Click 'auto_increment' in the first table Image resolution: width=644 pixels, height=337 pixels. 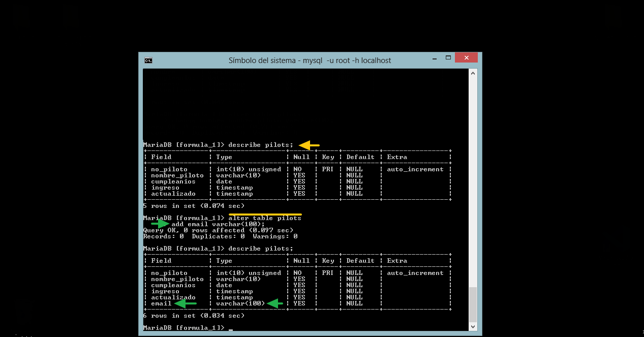[x=415, y=169]
